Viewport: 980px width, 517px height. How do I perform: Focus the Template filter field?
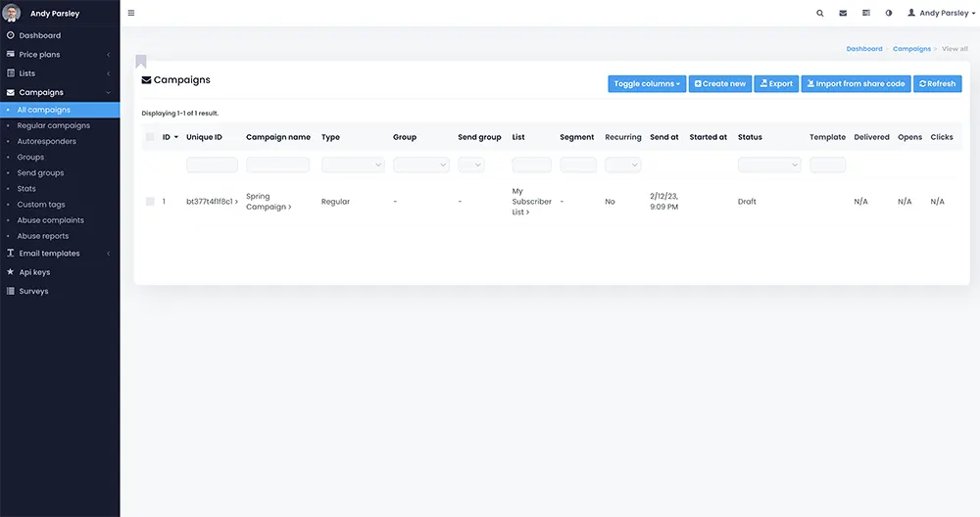click(827, 164)
